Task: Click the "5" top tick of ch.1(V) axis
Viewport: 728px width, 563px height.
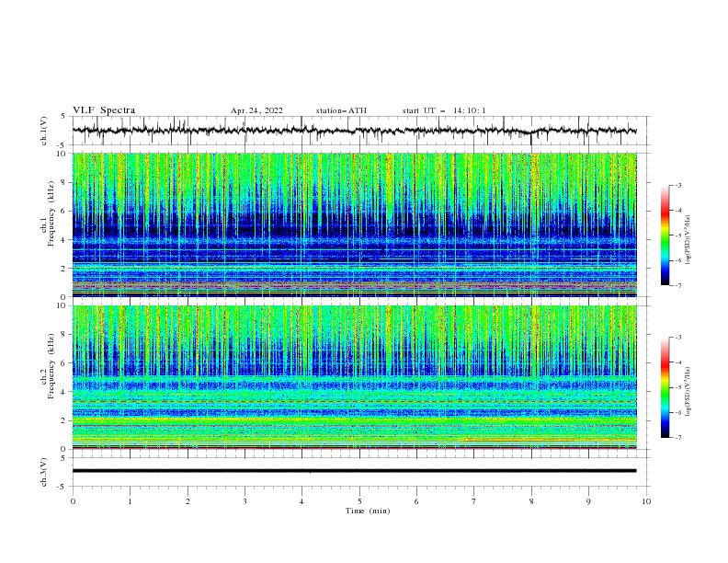Action: coord(64,117)
